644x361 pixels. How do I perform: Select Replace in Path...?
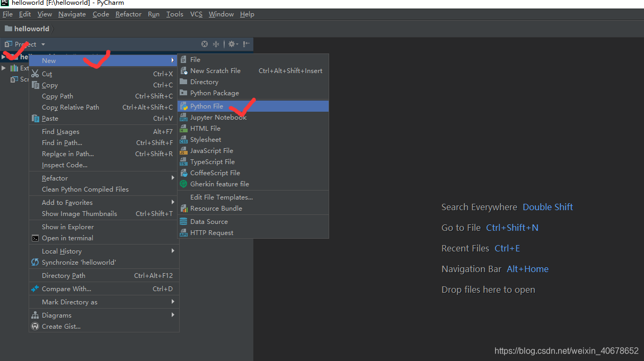point(103,154)
